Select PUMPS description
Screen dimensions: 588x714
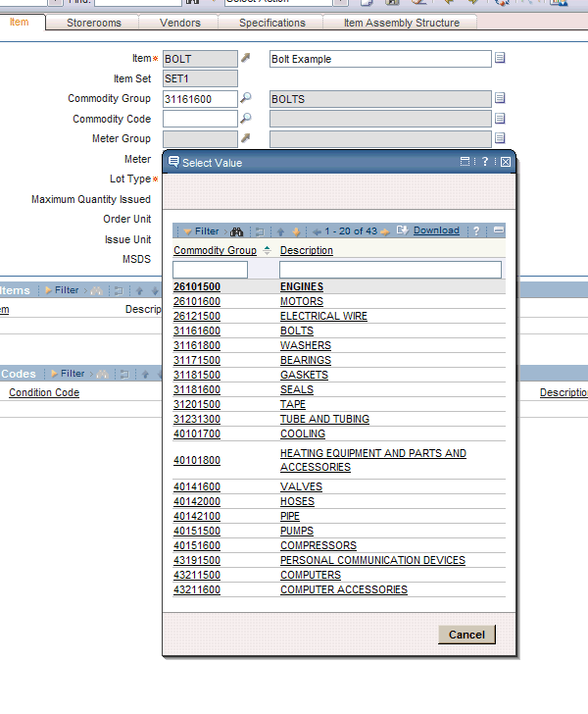(x=297, y=531)
